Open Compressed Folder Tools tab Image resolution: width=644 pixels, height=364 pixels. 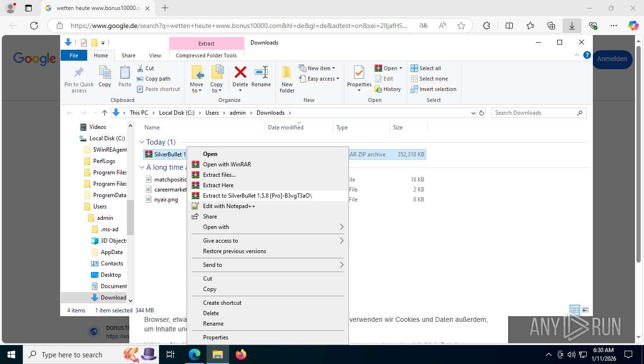pyautogui.click(x=206, y=55)
